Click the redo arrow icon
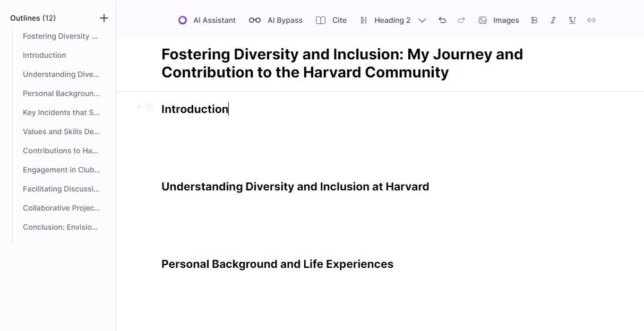Viewport: 644px width, 331px height. (461, 20)
